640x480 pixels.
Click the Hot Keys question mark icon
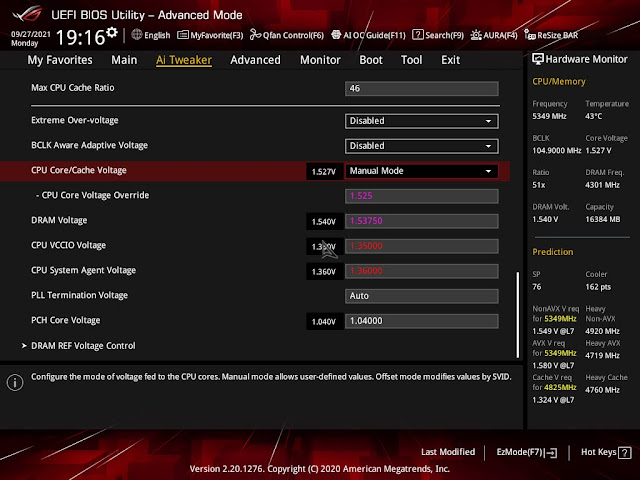tap(624, 452)
